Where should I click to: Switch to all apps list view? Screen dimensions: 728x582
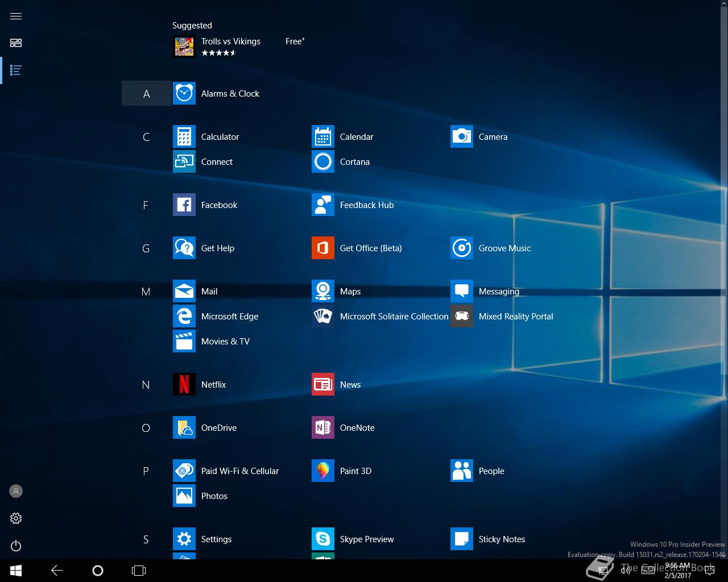16,70
